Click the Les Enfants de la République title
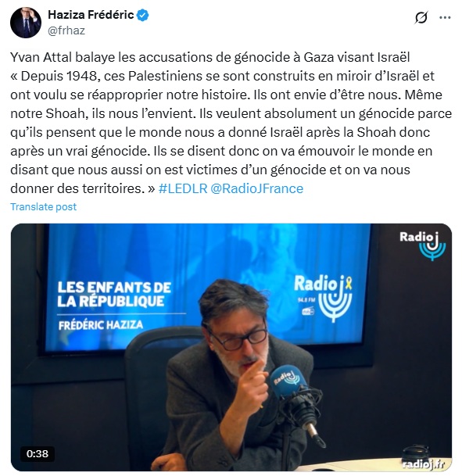The image size is (462, 476). tap(114, 294)
